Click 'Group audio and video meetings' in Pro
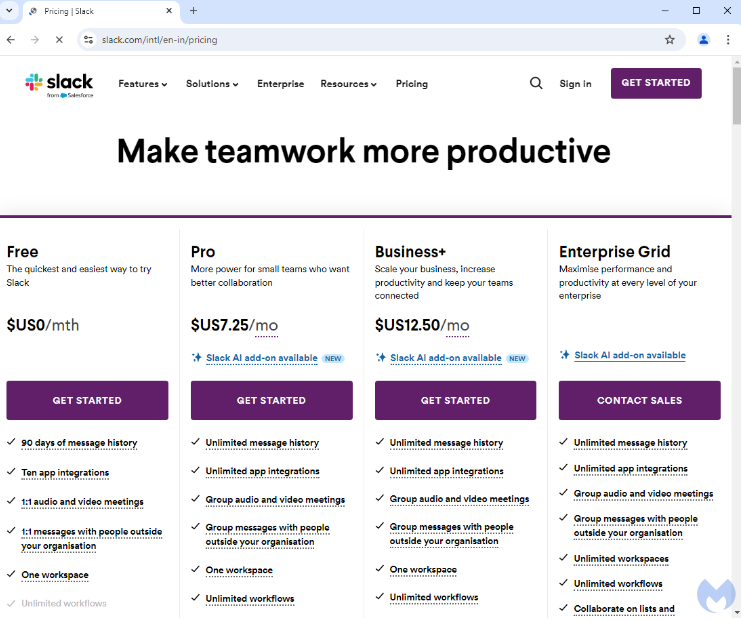Viewport: 741px width, 620px height. (275, 499)
